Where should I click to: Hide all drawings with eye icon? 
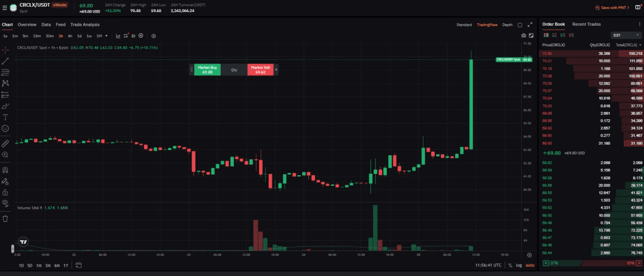coord(6,203)
